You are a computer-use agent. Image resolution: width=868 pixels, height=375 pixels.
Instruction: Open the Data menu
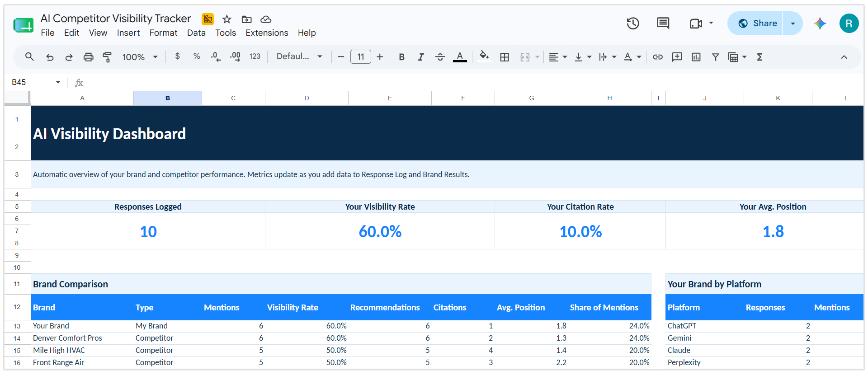[x=196, y=33]
